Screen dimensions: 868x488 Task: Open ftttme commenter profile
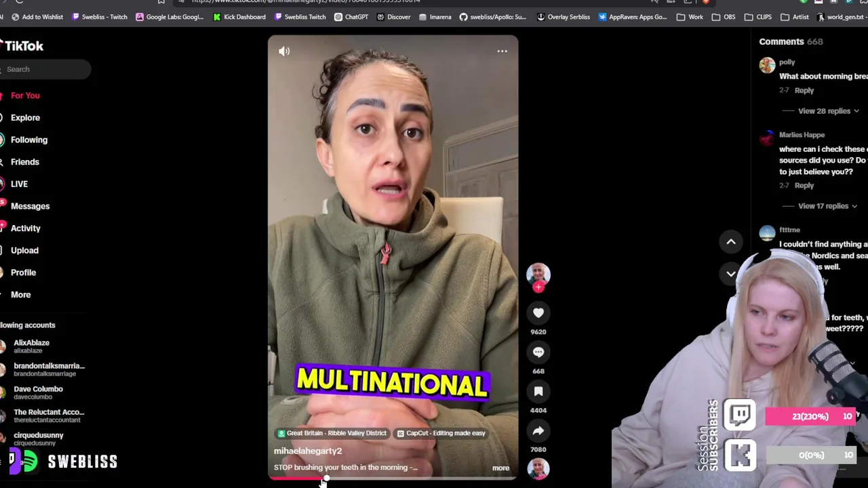coord(789,230)
